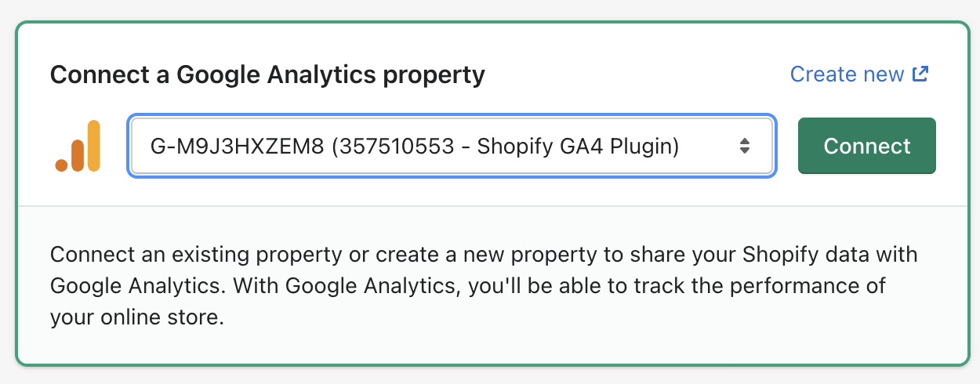Screen dimensions: 980x384
Task: Open the Create new link
Action: (847, 74)
